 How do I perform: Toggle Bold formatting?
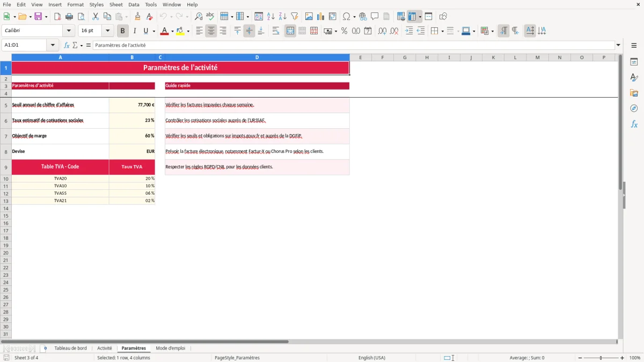point(123,31)
